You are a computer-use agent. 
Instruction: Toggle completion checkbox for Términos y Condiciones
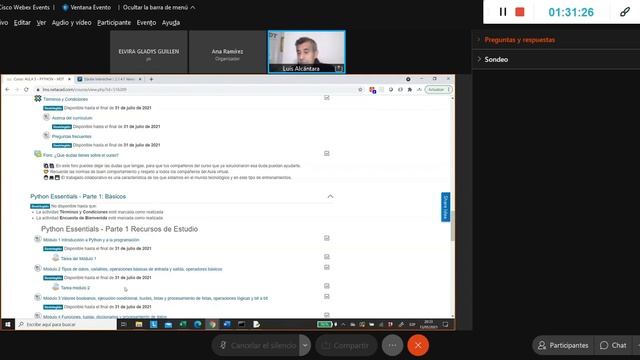tap(327, 98)
